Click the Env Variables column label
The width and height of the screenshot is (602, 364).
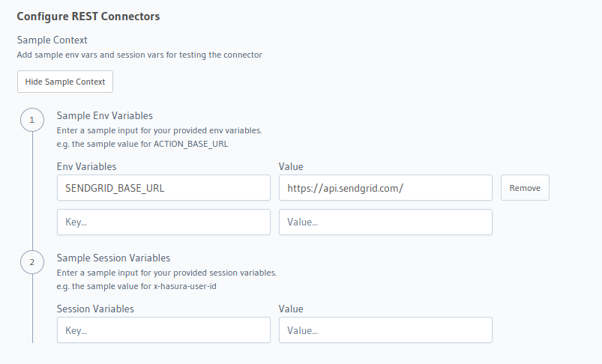coord(86,166)
